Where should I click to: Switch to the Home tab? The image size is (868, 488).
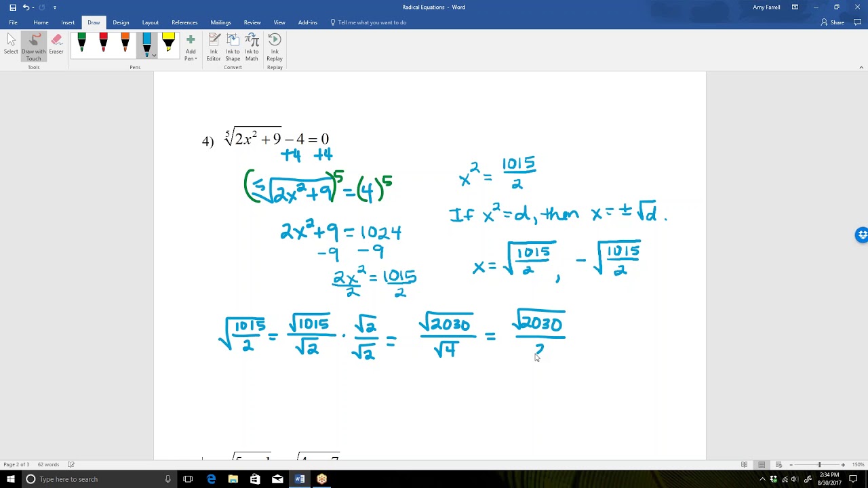point(41,22)
